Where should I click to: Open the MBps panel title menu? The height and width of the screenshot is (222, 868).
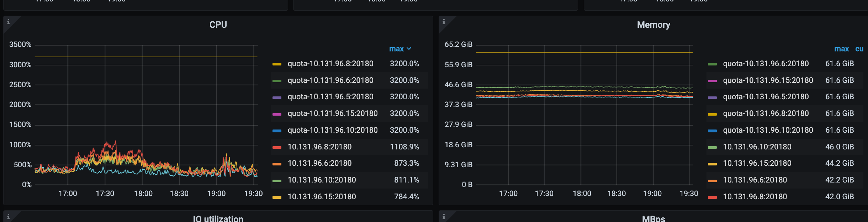tap(653, 218)
